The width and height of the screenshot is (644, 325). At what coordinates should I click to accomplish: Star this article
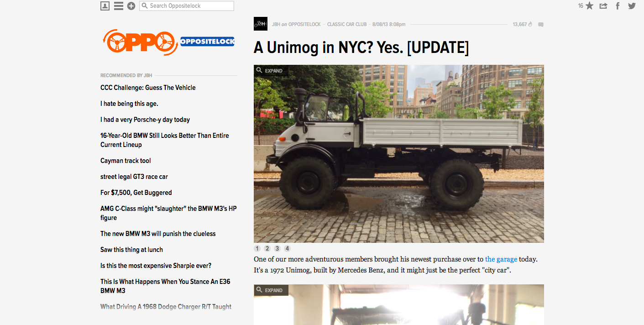point(589,6)
